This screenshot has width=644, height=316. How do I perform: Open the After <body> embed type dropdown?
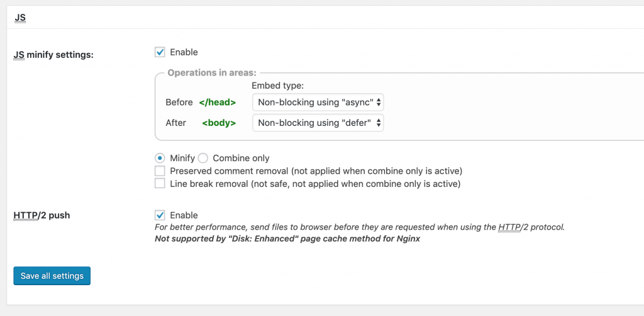coord(318,123)
